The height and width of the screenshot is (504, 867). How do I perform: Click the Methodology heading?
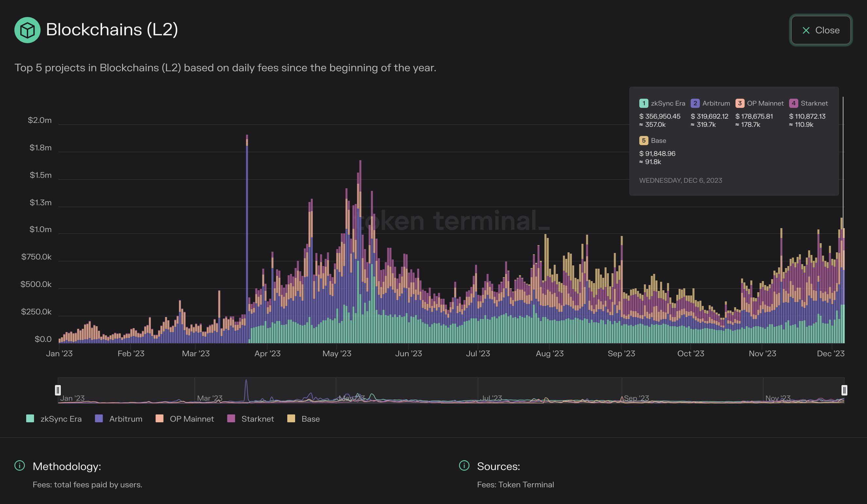pyautogui.click(x=67, y=466)
